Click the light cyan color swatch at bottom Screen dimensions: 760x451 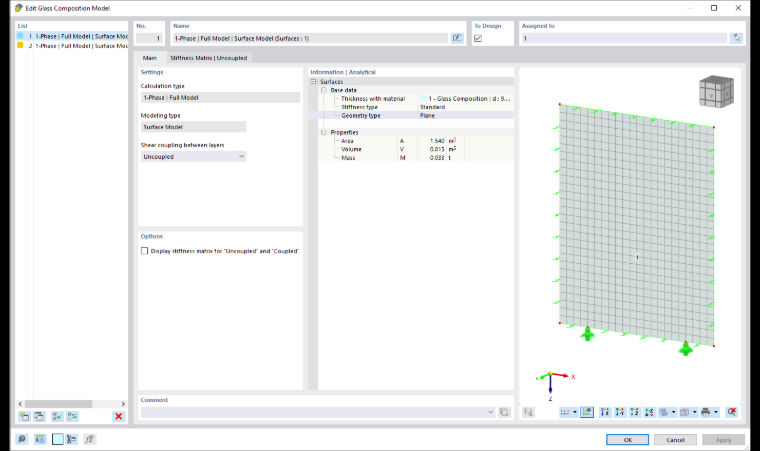[x=58, y=439]
